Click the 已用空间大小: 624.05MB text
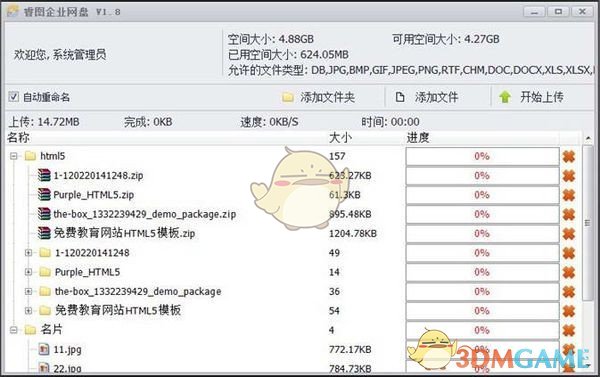 289,55
